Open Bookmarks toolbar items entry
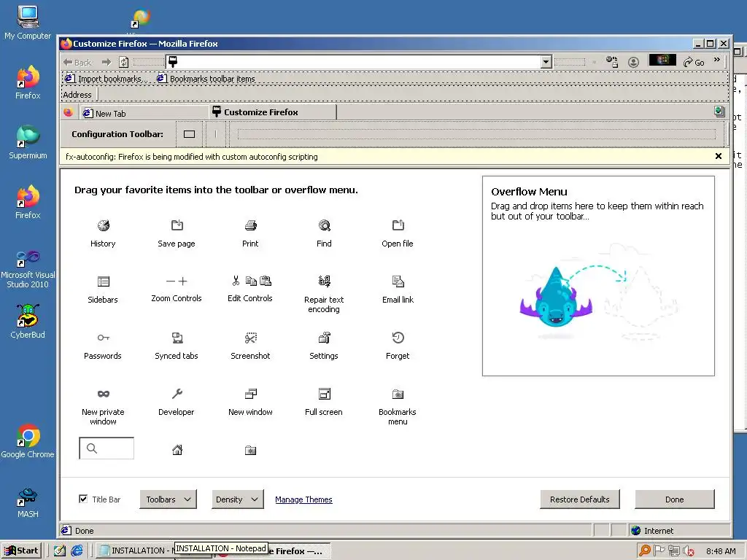The height and width of the screenshot is (560, 747). tap(206, 79)
